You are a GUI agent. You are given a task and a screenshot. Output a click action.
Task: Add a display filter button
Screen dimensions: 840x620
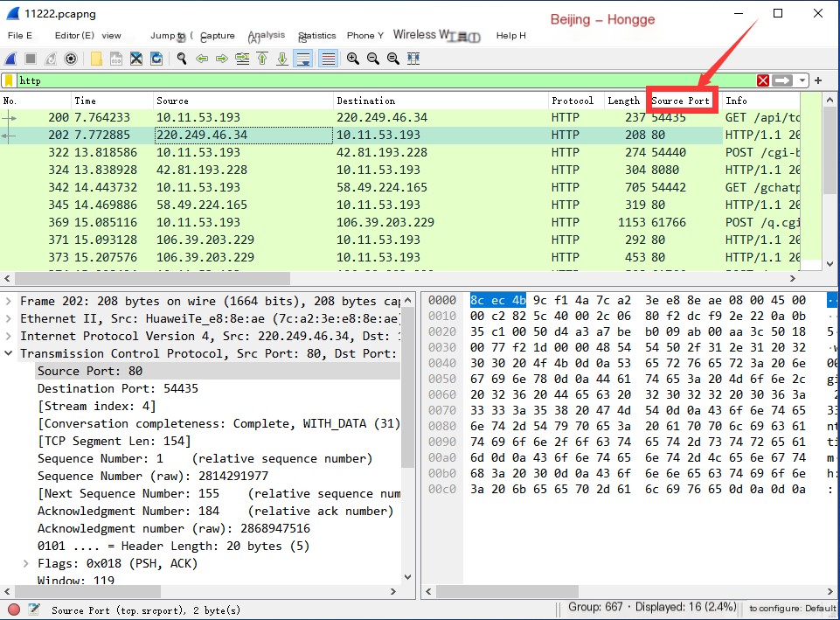pos(818,80)
